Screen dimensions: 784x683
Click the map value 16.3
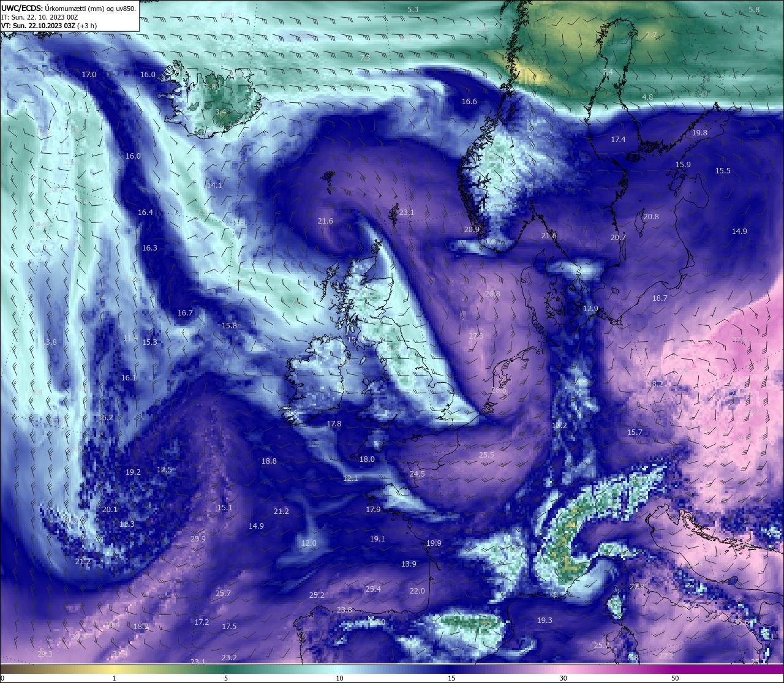point(149,248)
